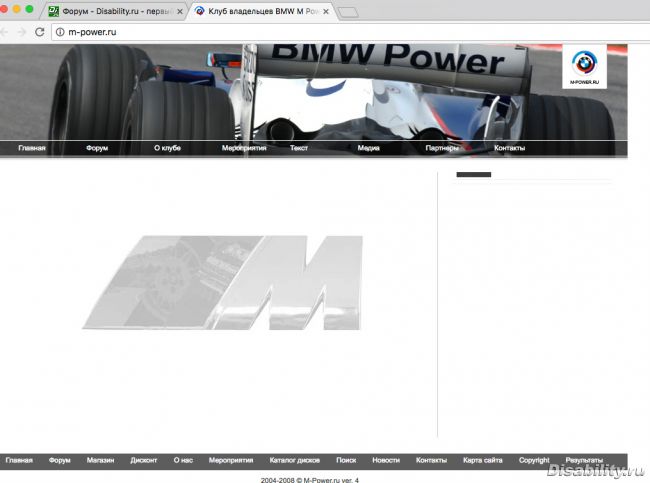The height and width of the screenshot is (483, 650).
Task: Open Карта сайта footer link
Action: [x=483, y=460]
